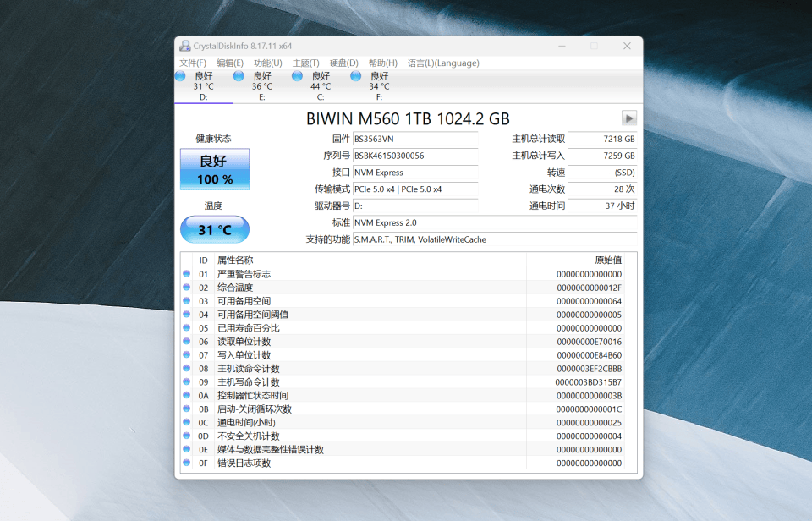Click power on count value 28 次

click(x=602, y=189)
